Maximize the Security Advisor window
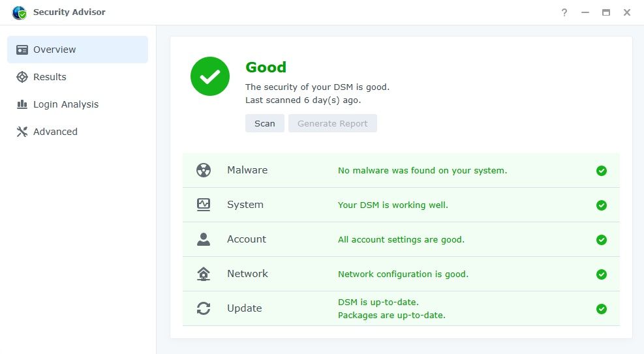This screenshot has height=354, width=644. tap(606, 13)
